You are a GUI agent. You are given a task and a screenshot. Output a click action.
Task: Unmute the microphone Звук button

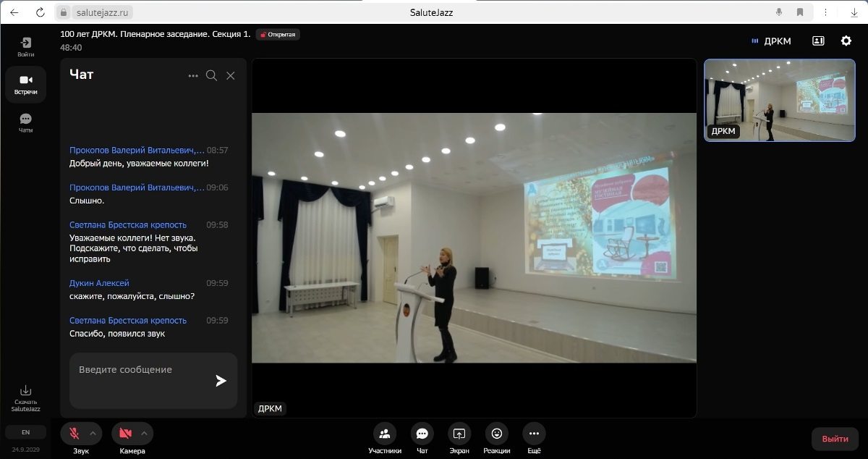click(x=74, y=434)
